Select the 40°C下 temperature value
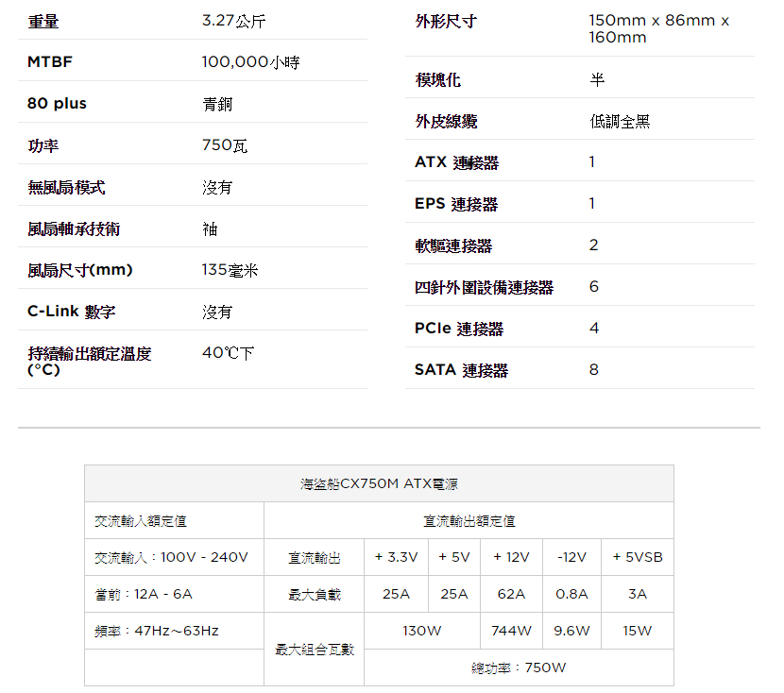 point(228,353)
